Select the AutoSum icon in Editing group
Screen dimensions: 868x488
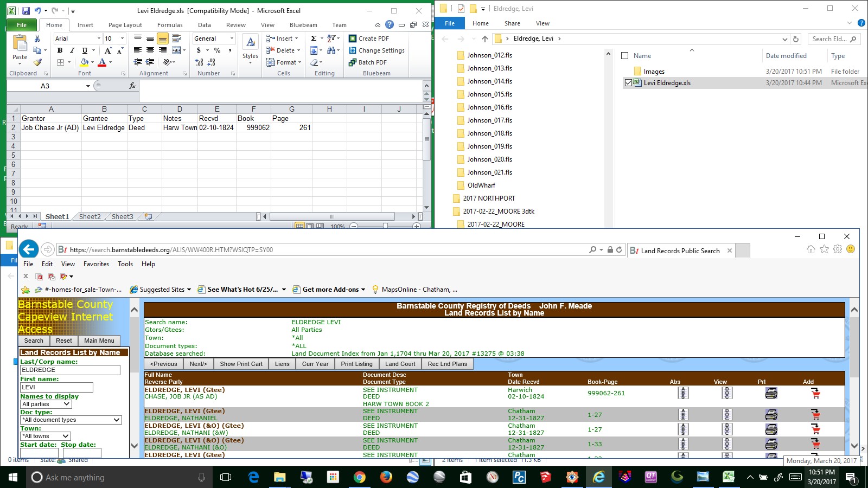pos(315,38)
